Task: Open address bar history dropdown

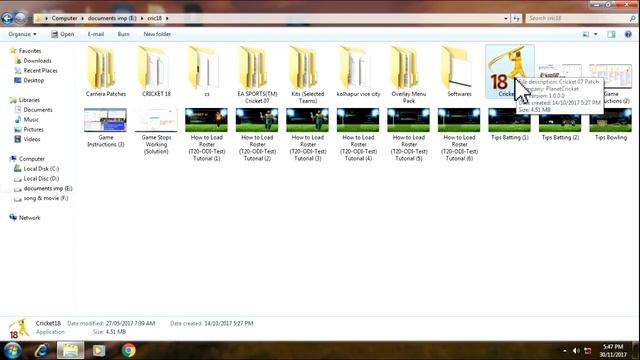Action: click(x=506, y=18)
